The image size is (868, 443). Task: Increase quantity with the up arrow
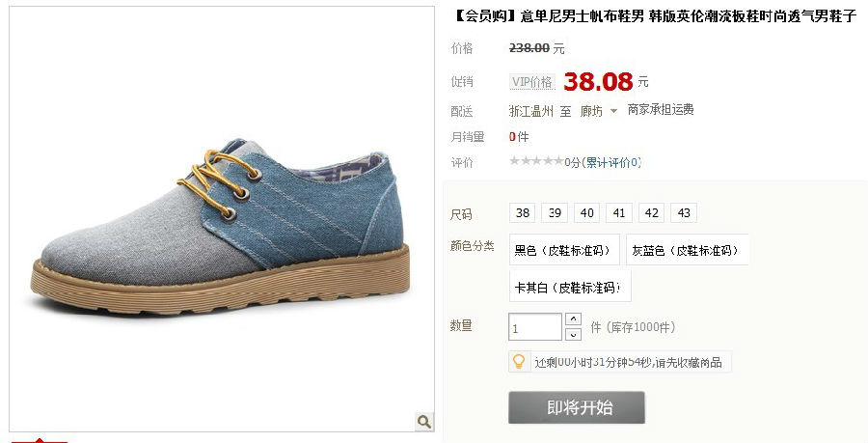pos(573,319)
